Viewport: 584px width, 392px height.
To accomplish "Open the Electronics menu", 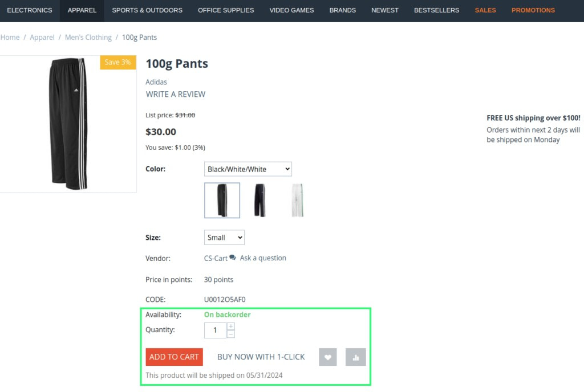I will point(30,10).
